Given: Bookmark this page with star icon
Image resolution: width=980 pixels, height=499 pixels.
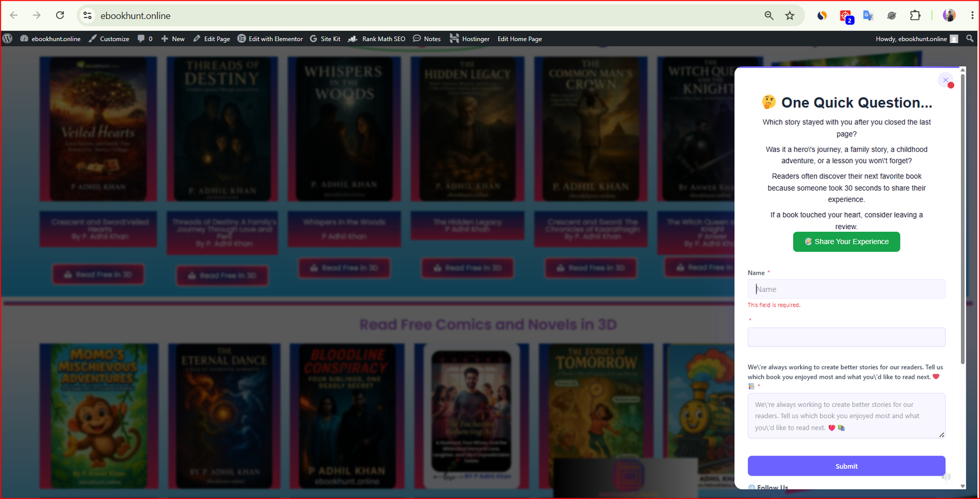Looking at the screenshot, I should tap(790, 15).
